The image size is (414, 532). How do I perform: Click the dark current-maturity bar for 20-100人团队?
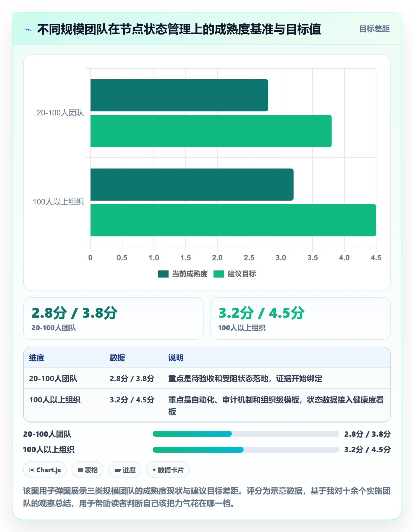(179, 95)
